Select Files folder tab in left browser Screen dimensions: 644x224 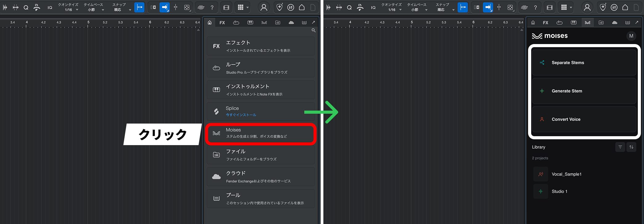278,22
